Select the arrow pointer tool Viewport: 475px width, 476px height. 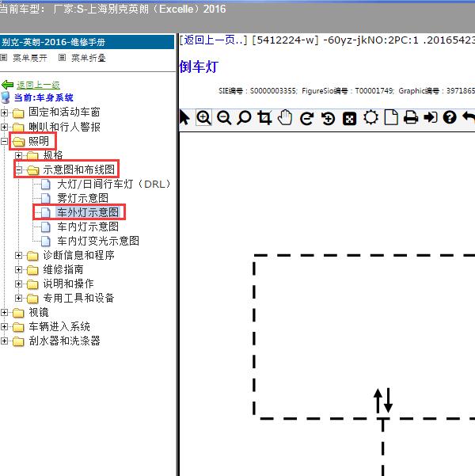(184, 118)
